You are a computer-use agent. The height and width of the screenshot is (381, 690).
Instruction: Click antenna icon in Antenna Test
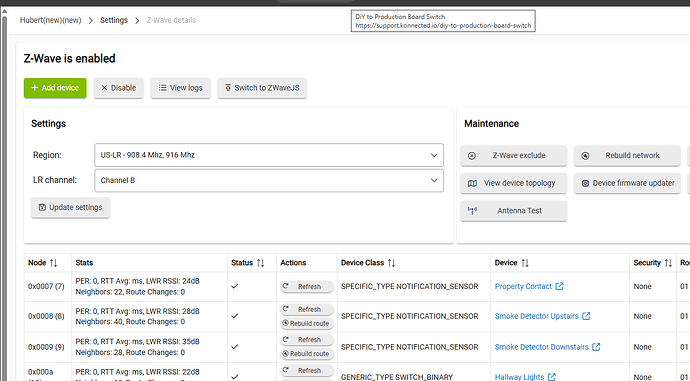click(x=472, y=211)
